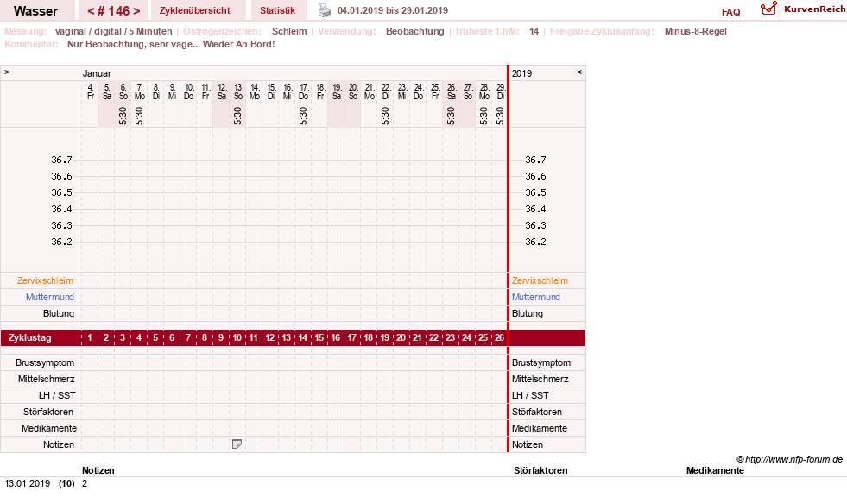This screenshot has width=847, height=504.
Task: Click the note date 13.01.2019
Action: [27, 483]
